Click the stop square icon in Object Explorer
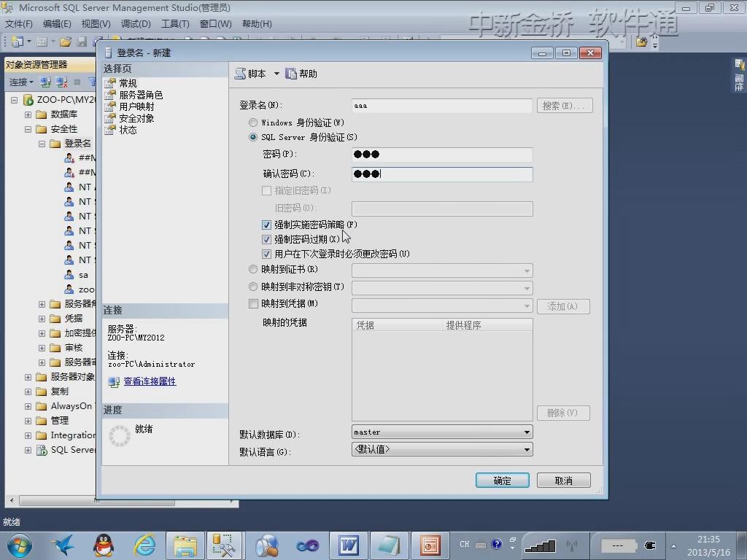Viewport: 747px width, 560px height. (x=77, y=82)
